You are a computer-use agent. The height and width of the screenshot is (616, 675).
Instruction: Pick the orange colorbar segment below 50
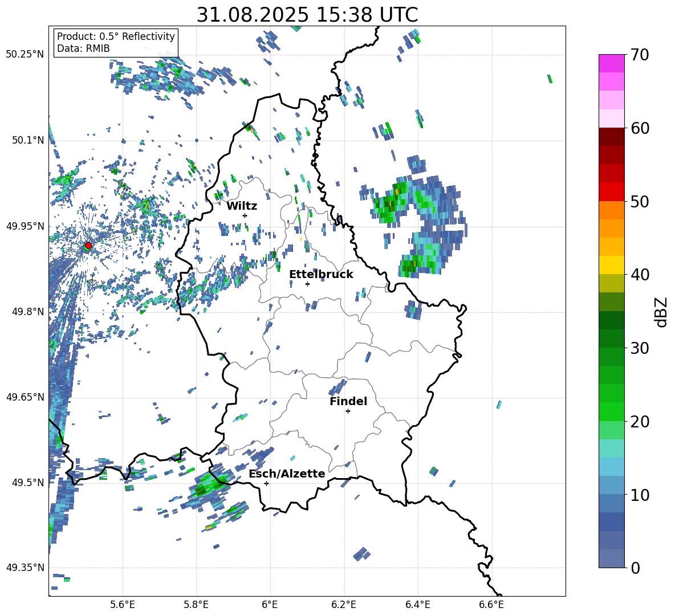pyautogui.click(x=612, y=210)
